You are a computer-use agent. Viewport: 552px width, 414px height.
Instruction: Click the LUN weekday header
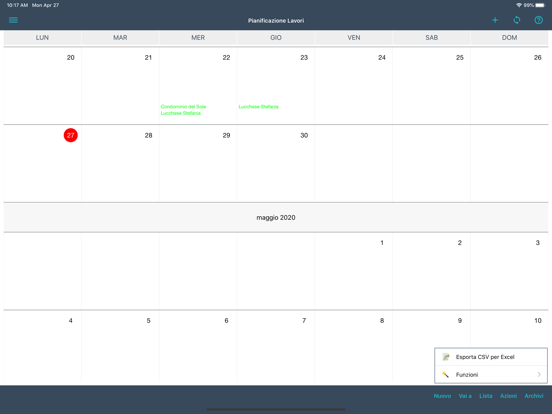pos(42,38)
